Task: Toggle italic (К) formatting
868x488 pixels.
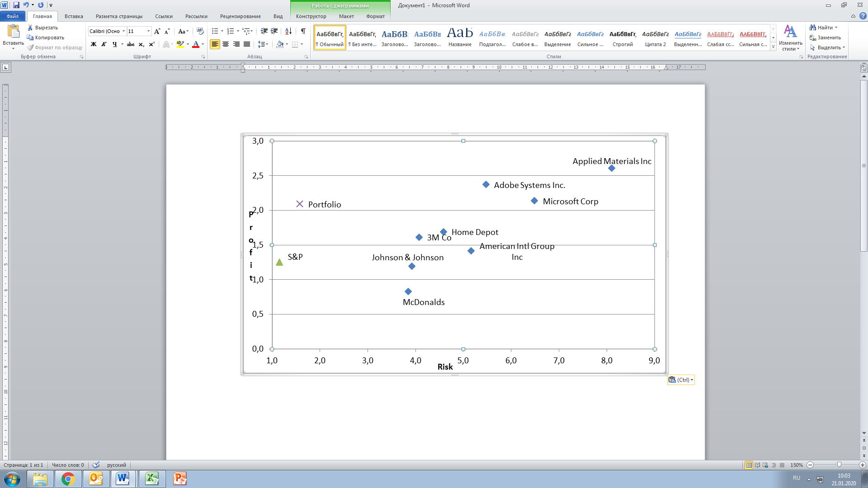Action: [104, 44]
